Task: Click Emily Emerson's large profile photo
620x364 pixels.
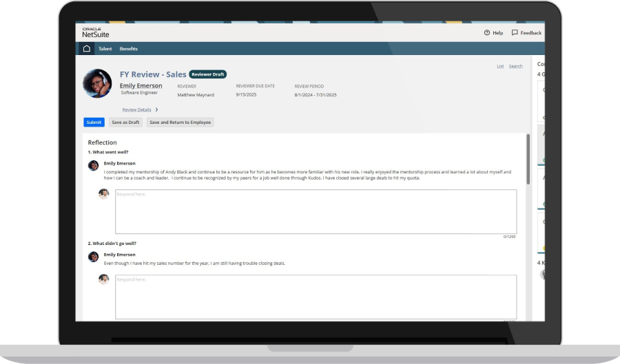Action: (x=97, y=83)
